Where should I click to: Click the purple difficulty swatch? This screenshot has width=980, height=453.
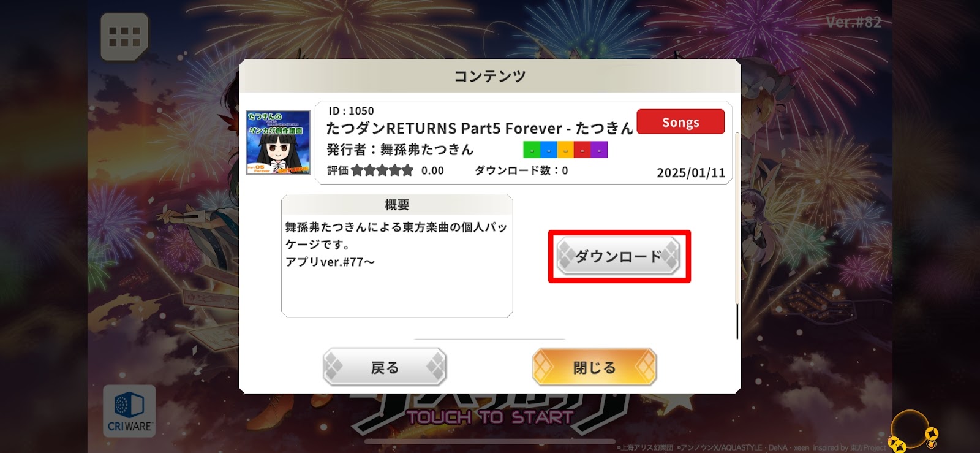coord(599,150)
